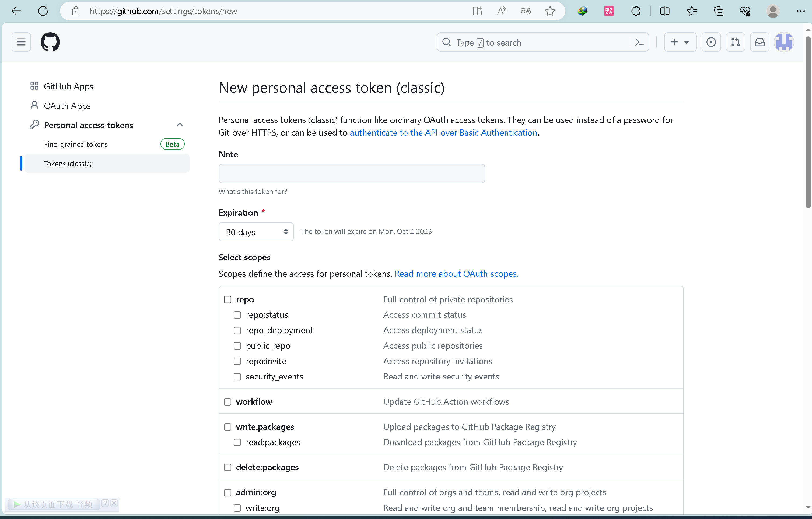The image size is (812, 519).
Task: Open the Issues icon in header
Action: point(711,42)
